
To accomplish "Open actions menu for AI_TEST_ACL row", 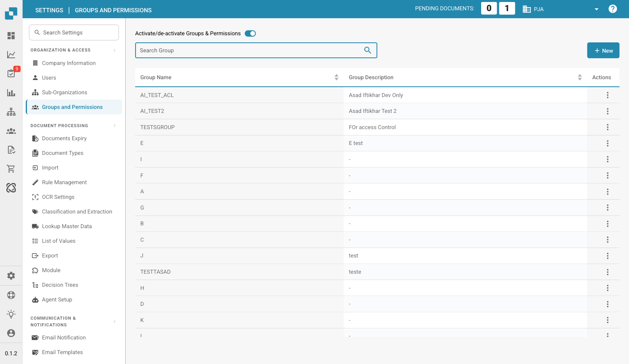I will 608,95.
